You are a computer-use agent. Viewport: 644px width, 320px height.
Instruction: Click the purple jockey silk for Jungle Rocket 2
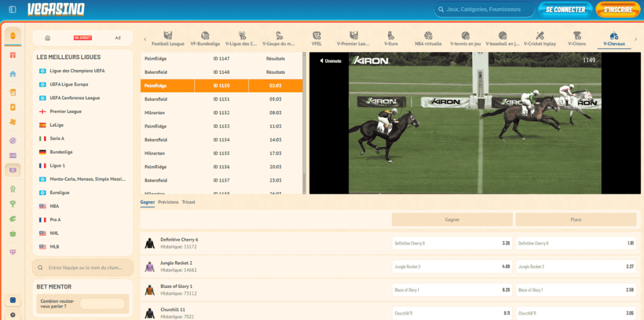pos(149,267)
